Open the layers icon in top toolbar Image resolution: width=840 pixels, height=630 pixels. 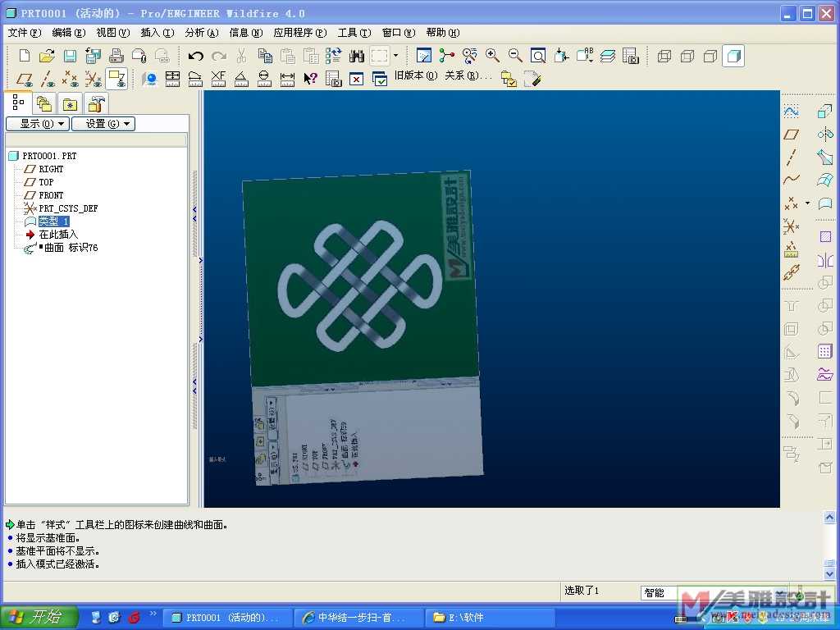[608, 56]
